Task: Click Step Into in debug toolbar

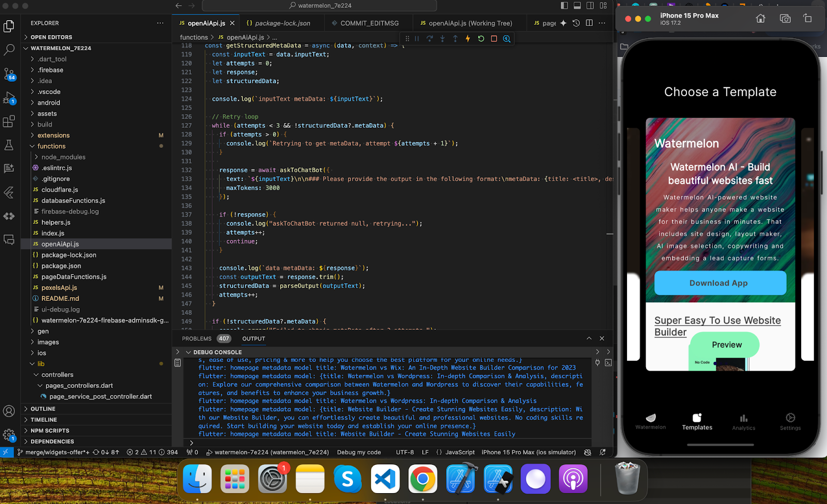Action: pos(442,39)
